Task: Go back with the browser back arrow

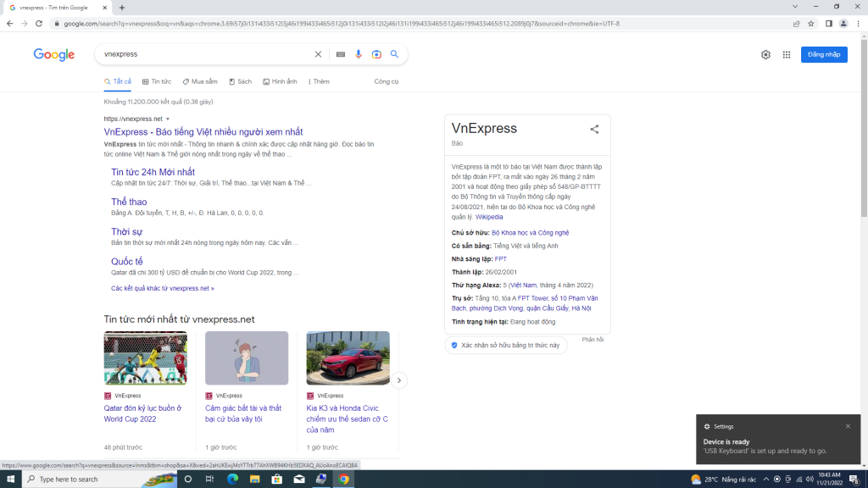Action: (9, 24)
